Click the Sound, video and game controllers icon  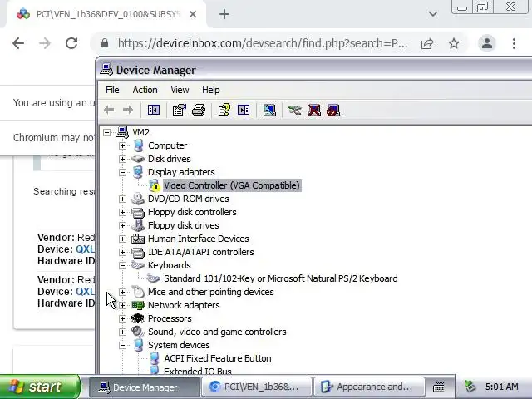138,332
